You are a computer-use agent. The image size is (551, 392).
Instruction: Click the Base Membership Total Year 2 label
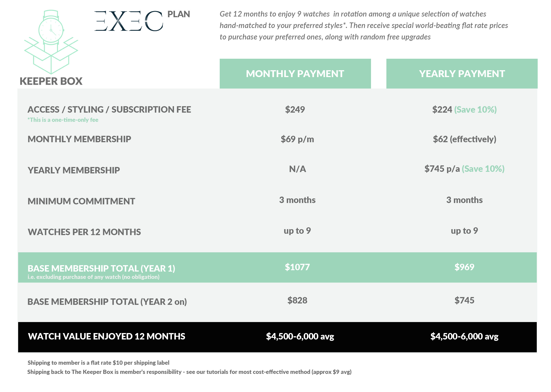click(x=107, y=302)
